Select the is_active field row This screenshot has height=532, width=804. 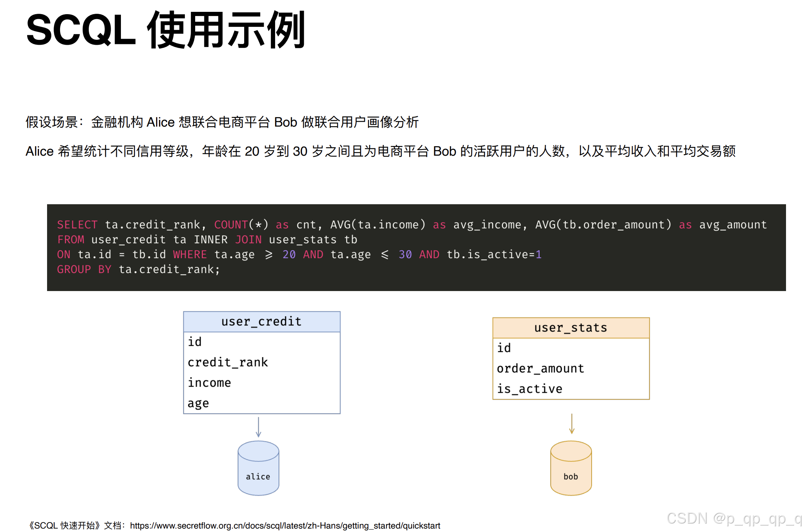click(530, 389)
